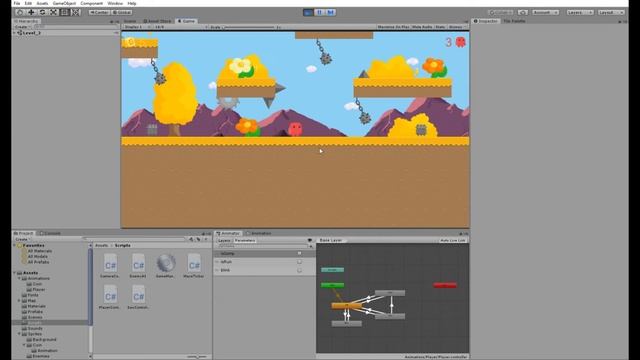
Task: Switch to the Tile Palette tab
Action: [x=514, y=21]
